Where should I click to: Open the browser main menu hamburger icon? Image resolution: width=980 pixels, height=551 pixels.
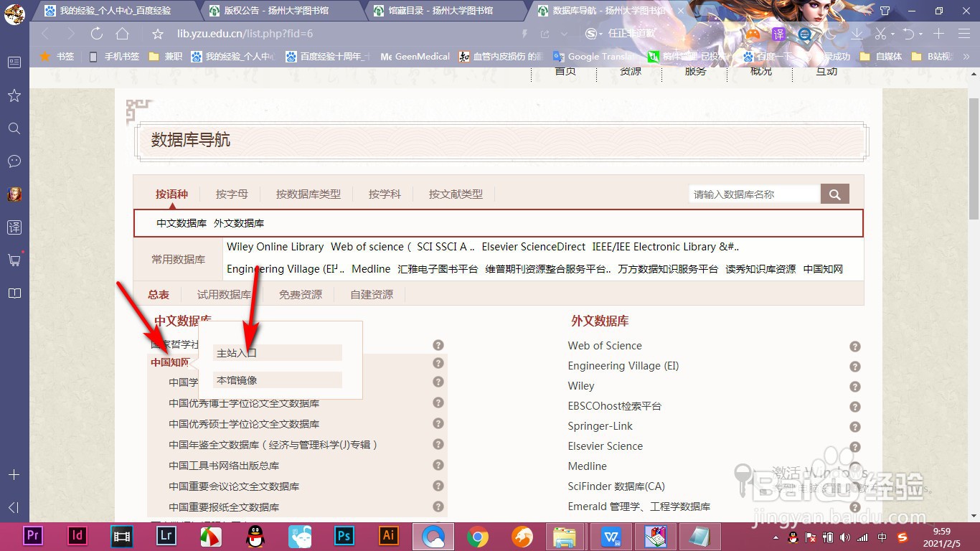pos(963,34)
